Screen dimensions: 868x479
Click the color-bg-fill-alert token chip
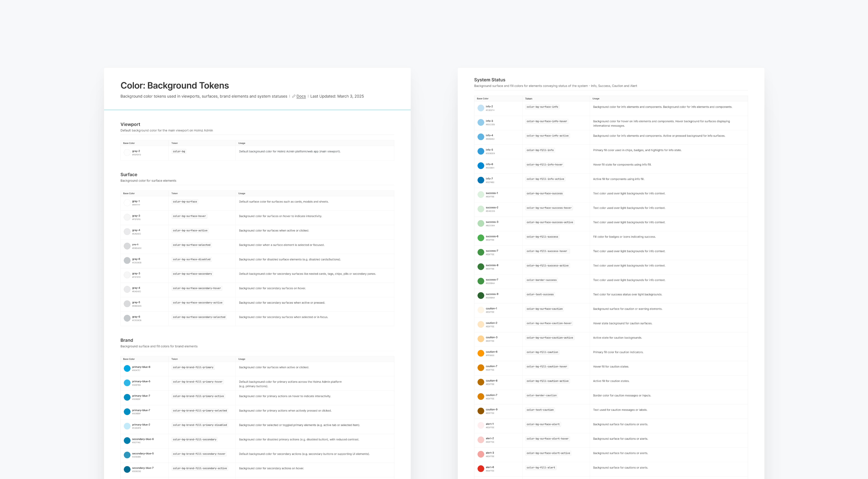point(541,468)
